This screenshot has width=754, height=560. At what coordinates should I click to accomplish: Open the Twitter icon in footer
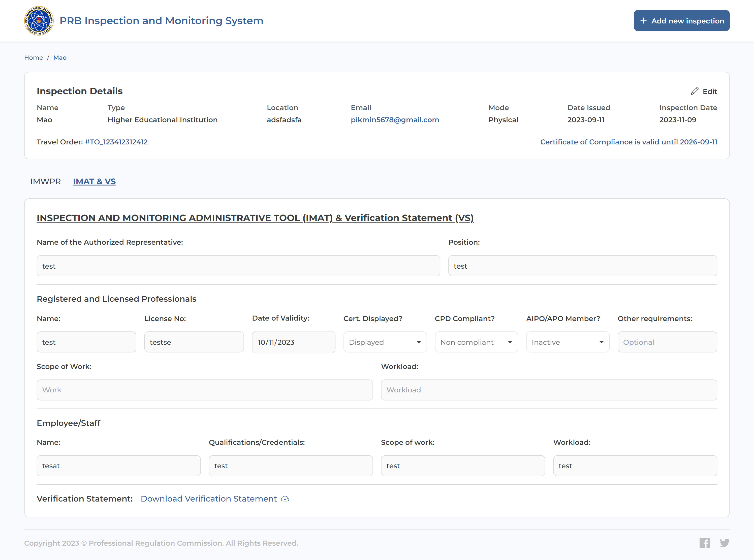(x=725, y=543)
